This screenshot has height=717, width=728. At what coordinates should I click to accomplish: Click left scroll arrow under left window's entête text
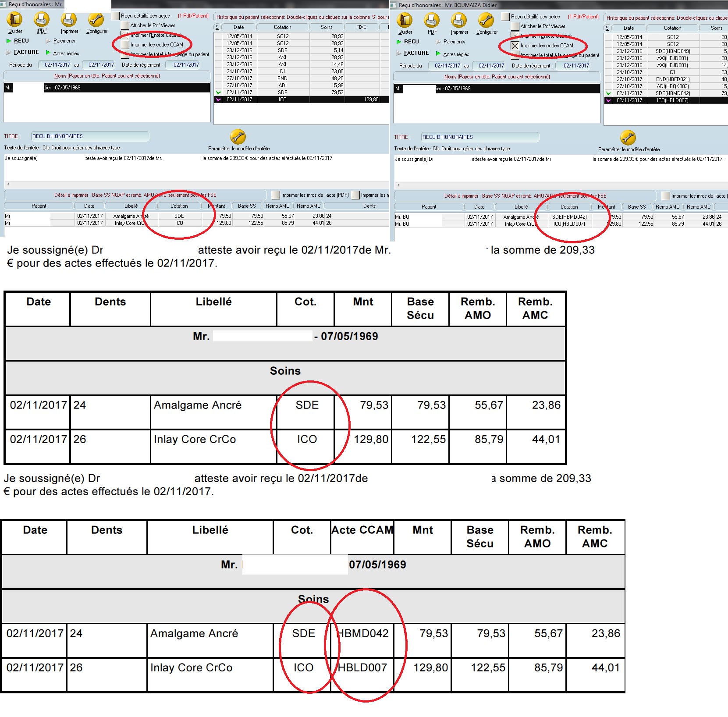tap(8, 184)
